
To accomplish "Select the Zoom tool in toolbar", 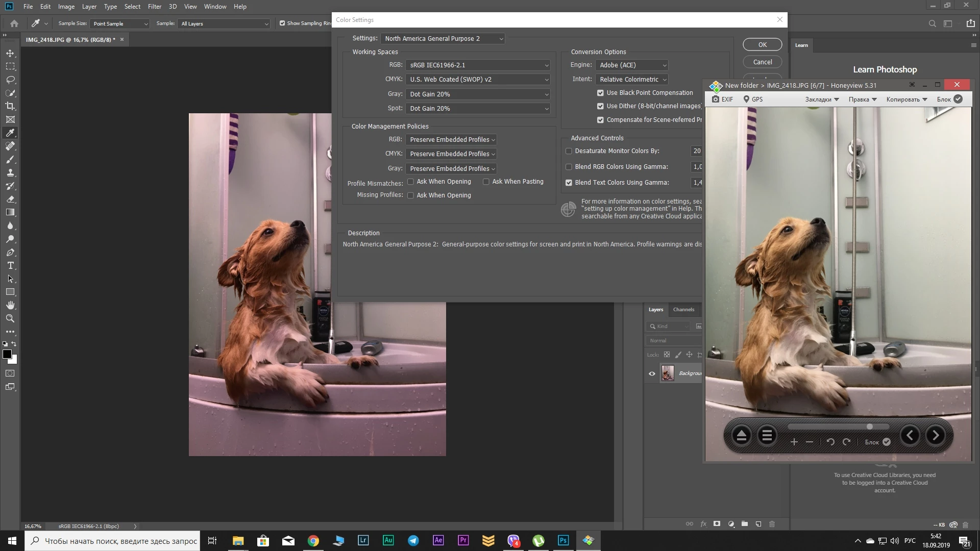I will point(10,318).
